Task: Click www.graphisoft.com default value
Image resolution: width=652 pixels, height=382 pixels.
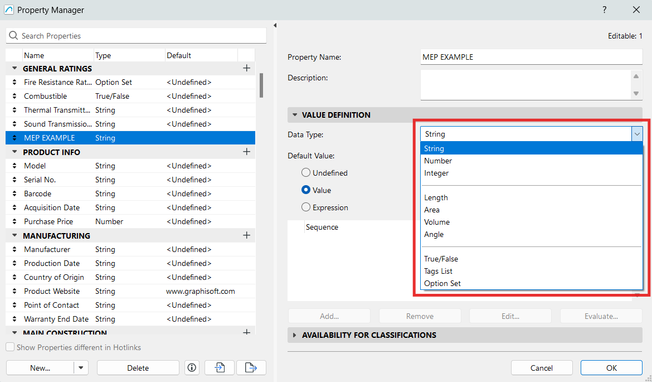Action: tap(200, 291)
